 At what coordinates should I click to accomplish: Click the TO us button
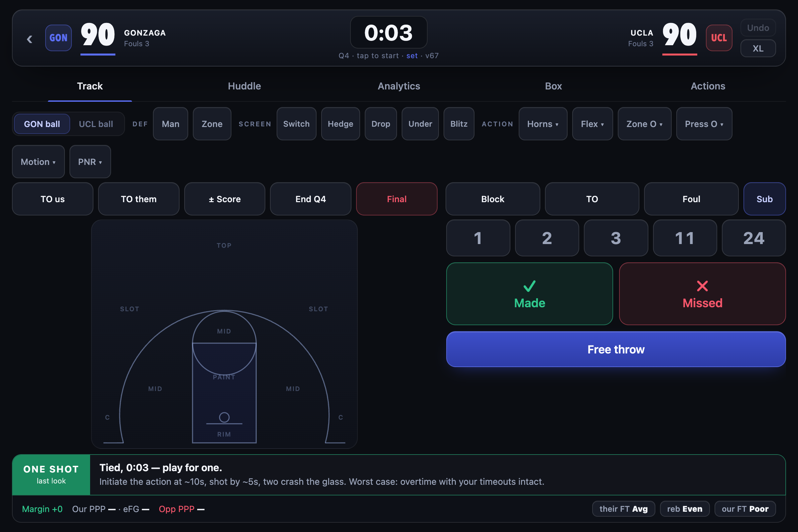tap(53, 199)
